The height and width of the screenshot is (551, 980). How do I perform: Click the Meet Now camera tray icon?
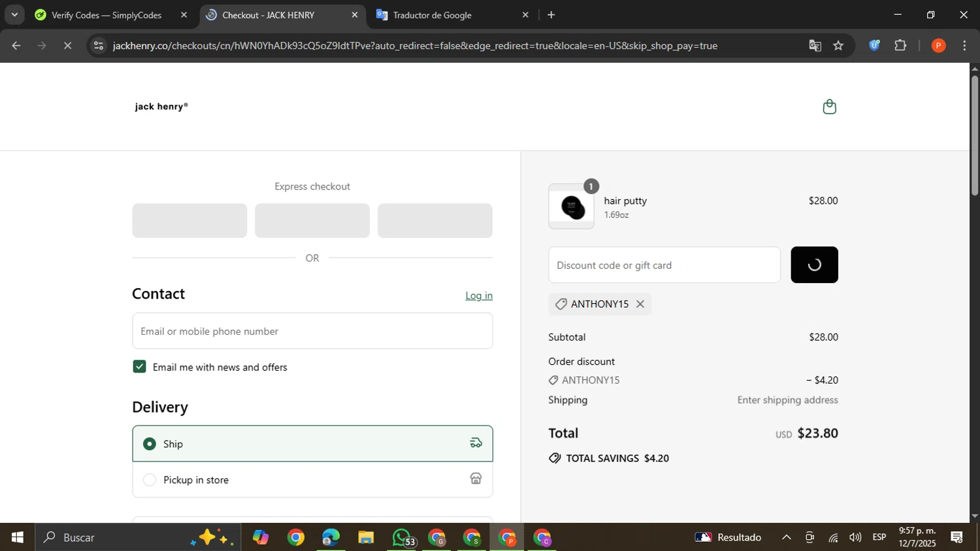[809, 537]
